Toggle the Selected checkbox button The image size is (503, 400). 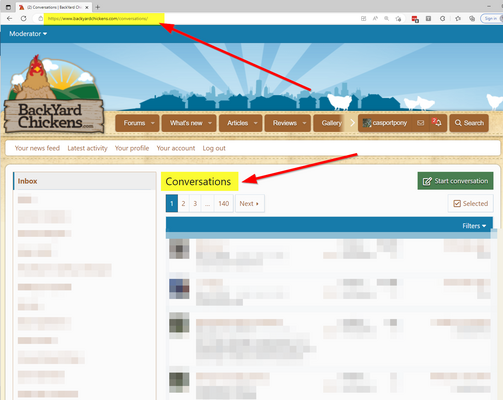471,203
